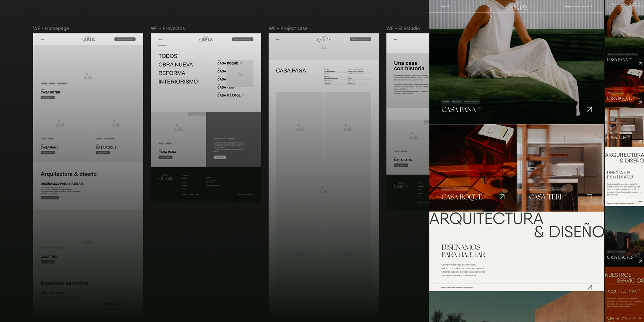Click 'Una casa con historia' heading in El Estudio wireframe
Image resolution: width=644 pixels, height=322 pixels.
(409, 66)
